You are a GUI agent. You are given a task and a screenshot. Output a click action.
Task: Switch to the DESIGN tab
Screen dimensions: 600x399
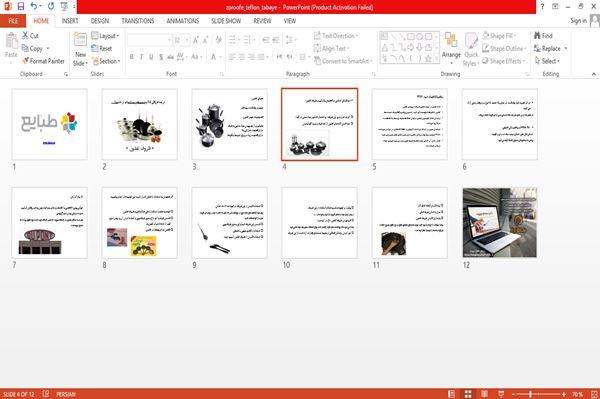(x=100, y=21)
